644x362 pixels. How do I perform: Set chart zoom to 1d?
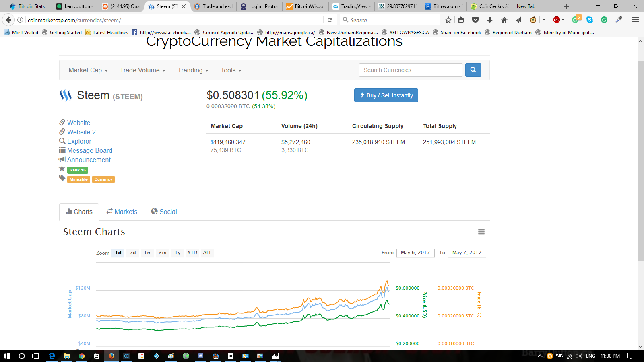coord(118,253)
